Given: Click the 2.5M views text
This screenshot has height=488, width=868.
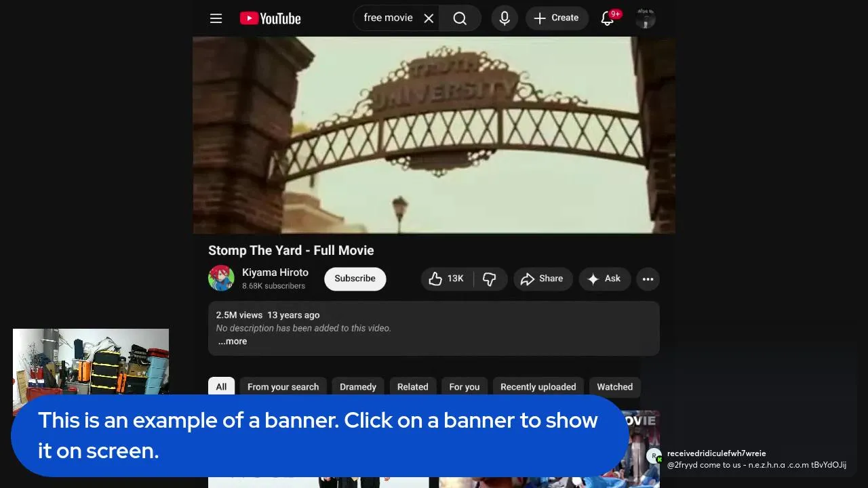Looking at the screenshot, I should [239, 315].
